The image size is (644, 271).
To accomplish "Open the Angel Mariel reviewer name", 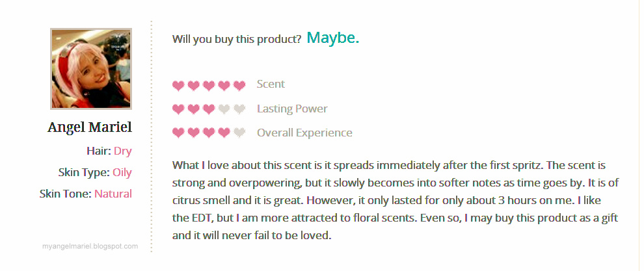I will [x=90, y=127].
